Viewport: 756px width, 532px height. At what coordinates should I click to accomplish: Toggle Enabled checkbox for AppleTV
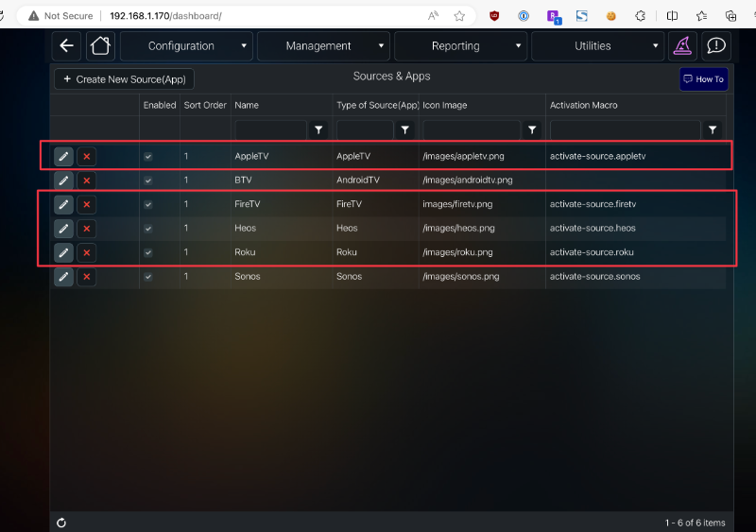pyautogui.click(x=148, y=156)
